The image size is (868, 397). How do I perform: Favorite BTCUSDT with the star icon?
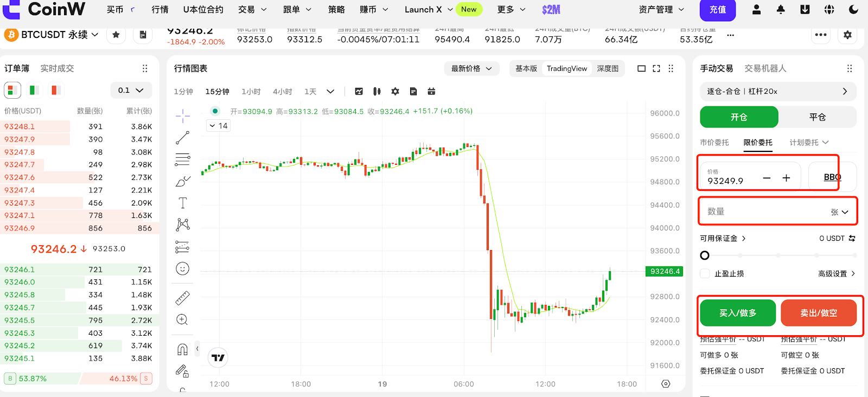pyautogui.click(x=116, y=35)
